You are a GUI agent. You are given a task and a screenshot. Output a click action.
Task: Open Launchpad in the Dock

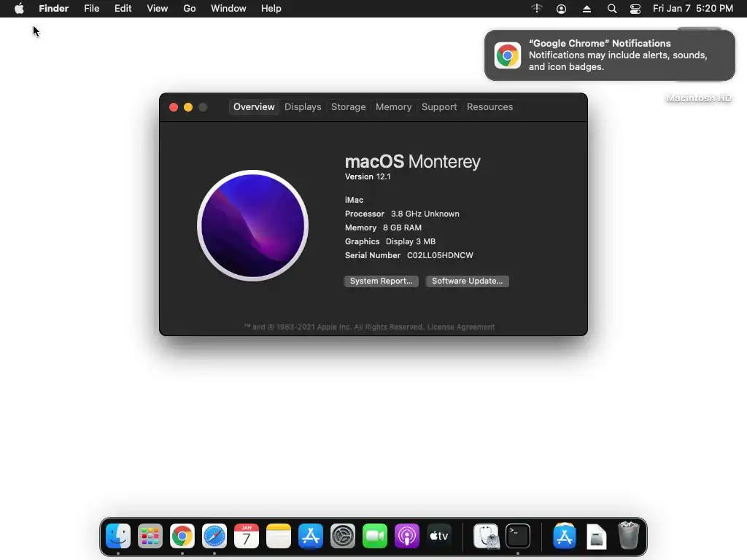[150, 536]
